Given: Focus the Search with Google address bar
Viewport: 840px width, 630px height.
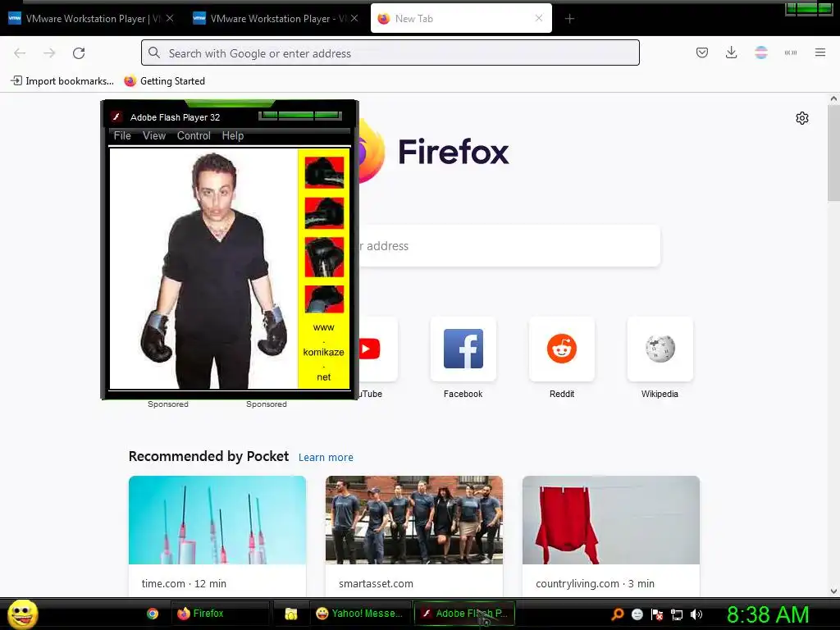Looking at the screenshot, I should 390,53.
